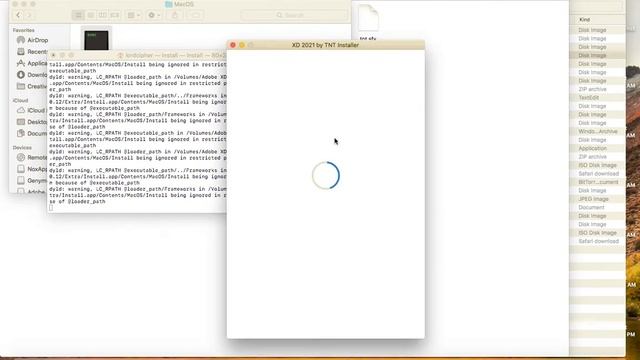Focus the Finder search field
The height and width of the screenshot is (360, 640).
click(x=294, y=15)
